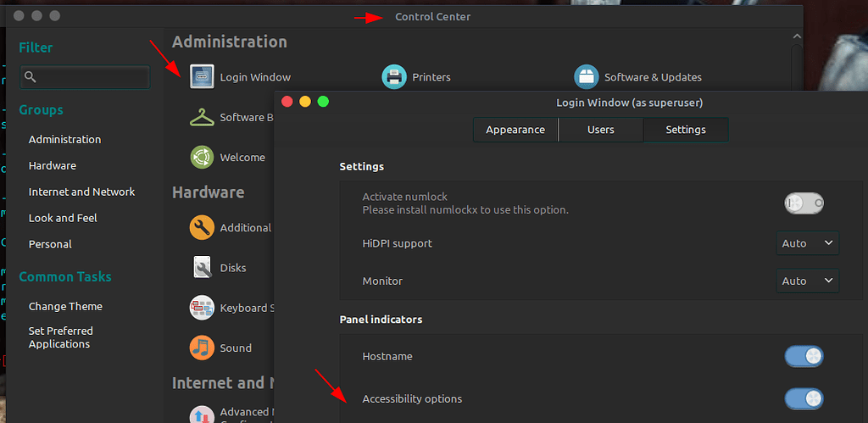Open the Disks icon
This screenshot has width=868, height=423.
coord(202,267)
